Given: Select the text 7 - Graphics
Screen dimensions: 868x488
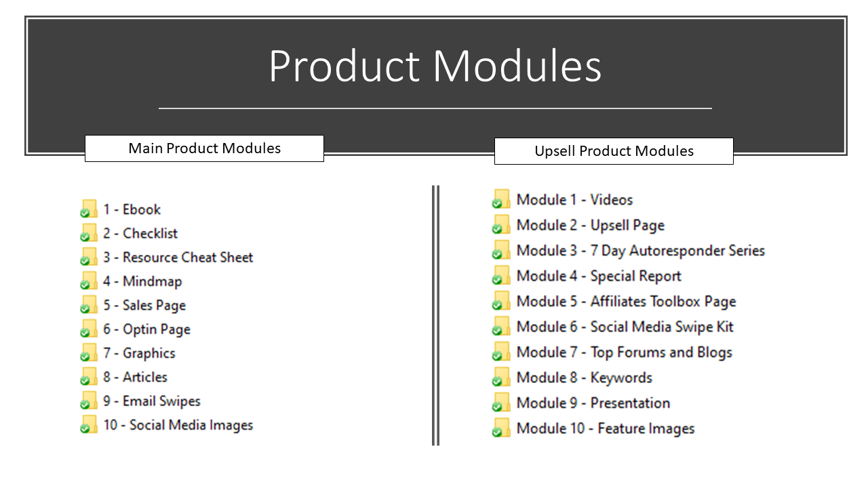Looking at the screenshot, I should [x=140, y=353].
